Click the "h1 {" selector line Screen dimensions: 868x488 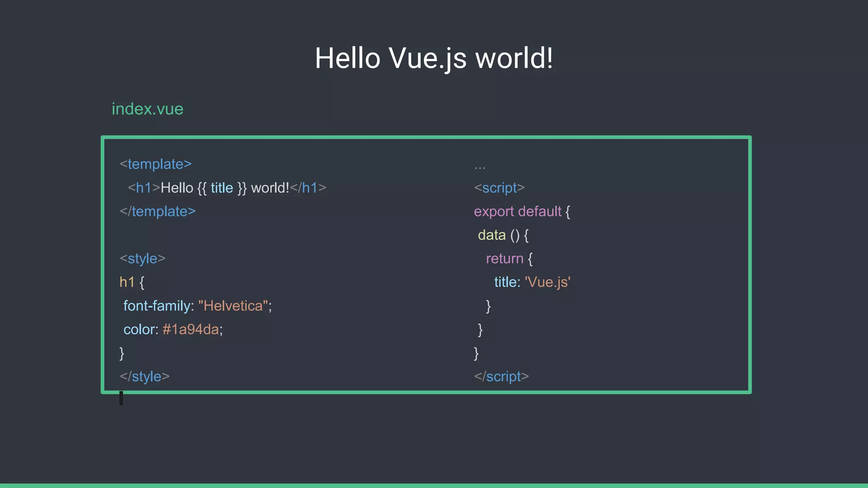(x=132, y=282)
